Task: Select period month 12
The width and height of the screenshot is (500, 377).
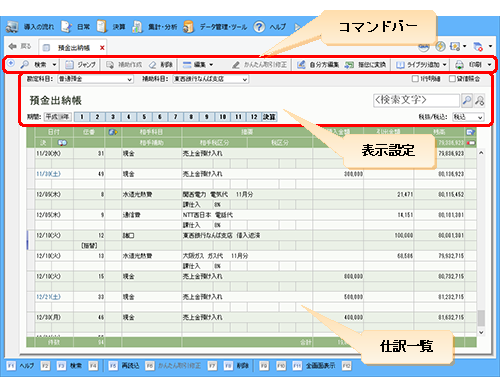Action: click(x=254, y=117)
